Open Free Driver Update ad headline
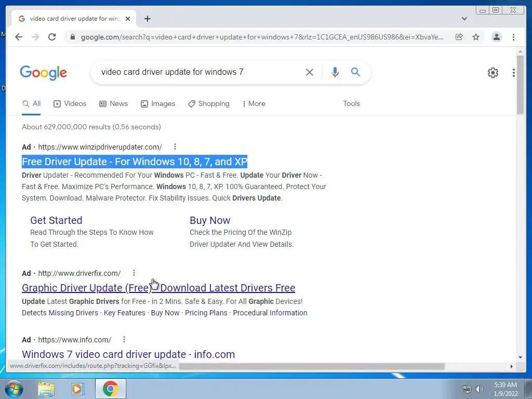532x399 pixels. [x=135, y=162]
